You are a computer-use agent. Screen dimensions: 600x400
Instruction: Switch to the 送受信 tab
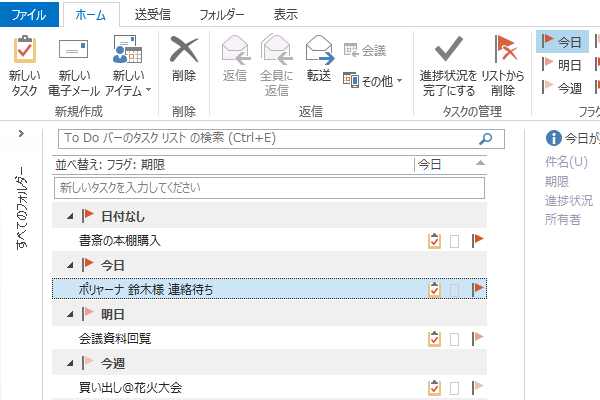[152, 15]
